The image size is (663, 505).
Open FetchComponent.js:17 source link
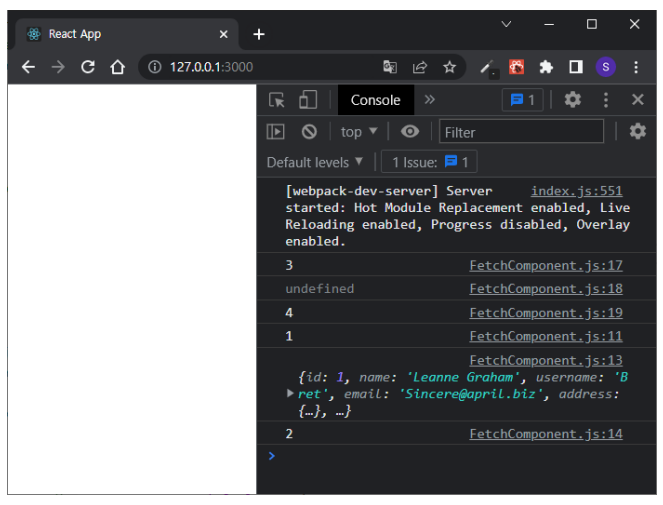pos(546,266)
